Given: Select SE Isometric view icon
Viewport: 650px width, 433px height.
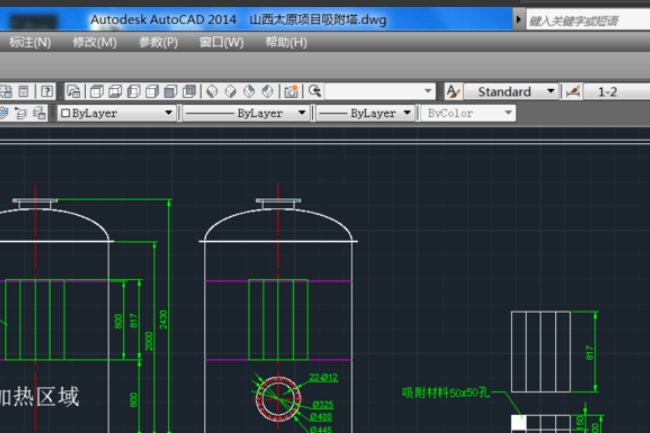Looking at the screenshot, I should pyautogui.click(x=231, y=92).
